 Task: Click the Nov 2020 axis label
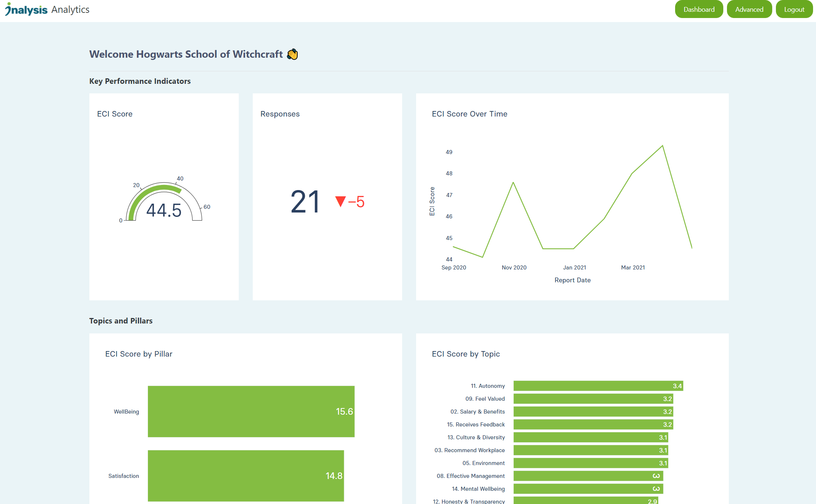tap(514, 268)
